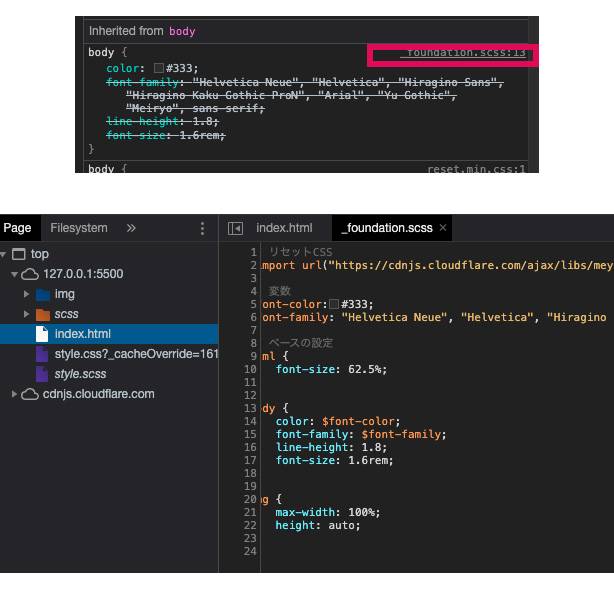Screen dimensions: 614x600
Task: Click the orange scss folder icon
Action: tap(43, 314)
